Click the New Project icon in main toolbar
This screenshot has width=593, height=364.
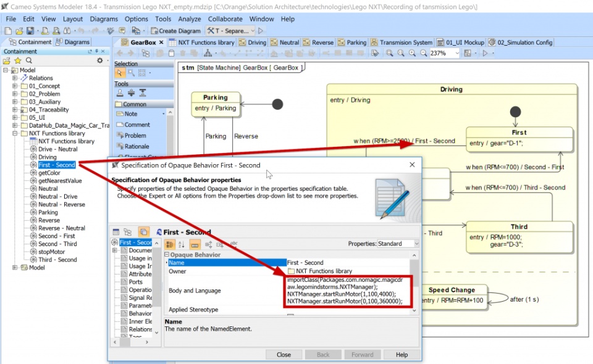coord(8,31)
